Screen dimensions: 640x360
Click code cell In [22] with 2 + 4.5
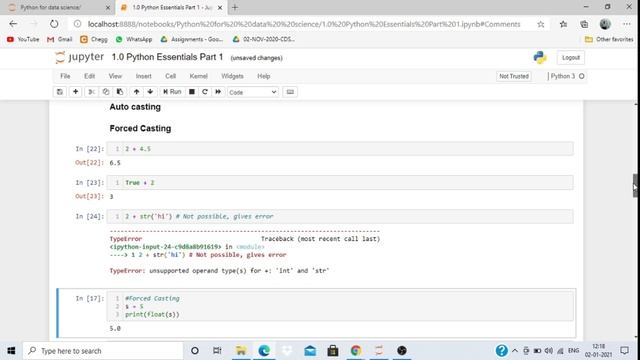click(340, 149)
